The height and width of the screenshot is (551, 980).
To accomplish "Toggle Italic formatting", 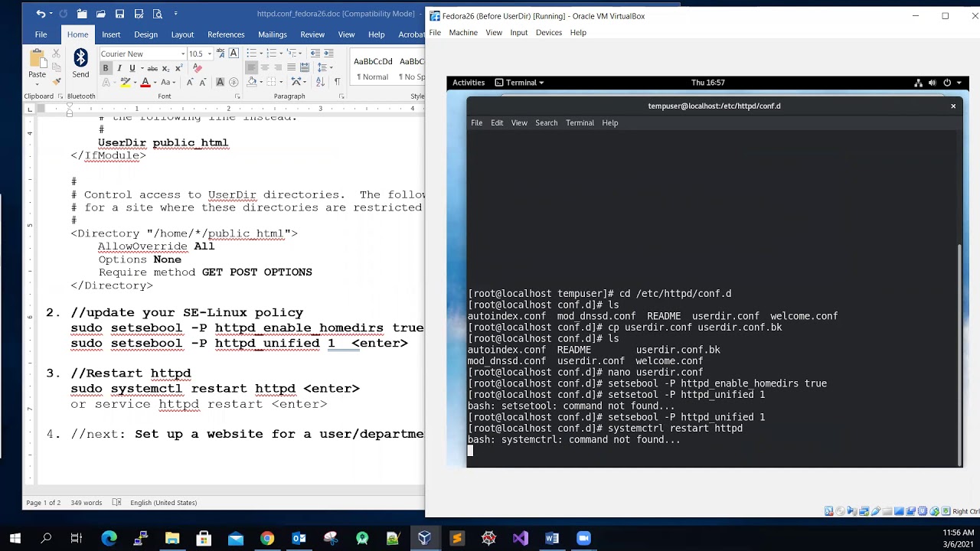I will (119, 68).
